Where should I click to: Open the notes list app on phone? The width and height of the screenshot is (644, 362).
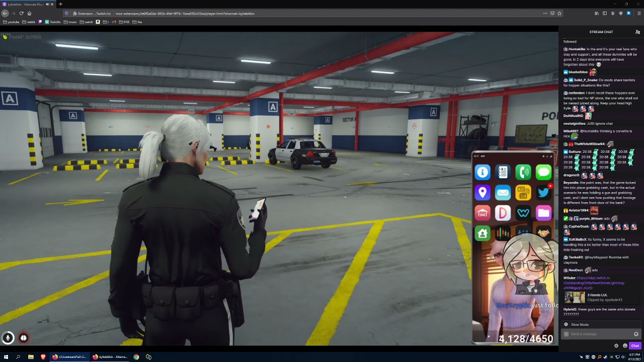(503, 172)
